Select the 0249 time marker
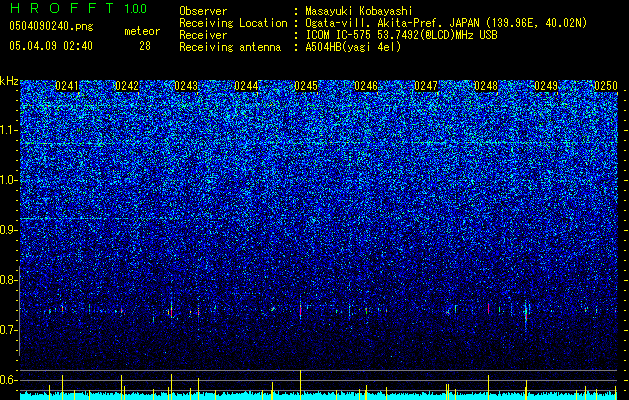Viewport: 629px width, 400px height. [546, 86]
